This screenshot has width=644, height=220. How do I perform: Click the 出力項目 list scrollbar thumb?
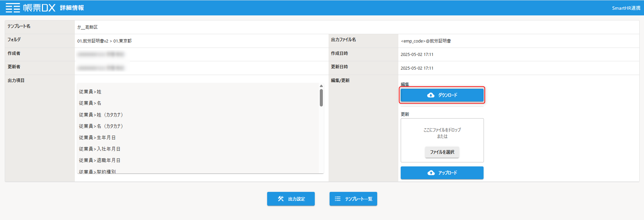click(x=321, y=98)
